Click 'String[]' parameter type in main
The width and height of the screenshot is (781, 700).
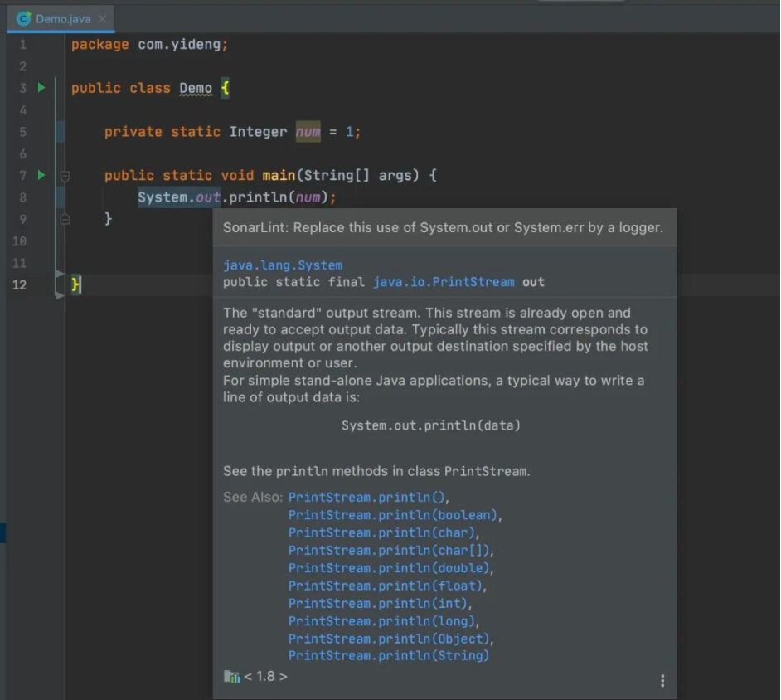coord(337,175)
